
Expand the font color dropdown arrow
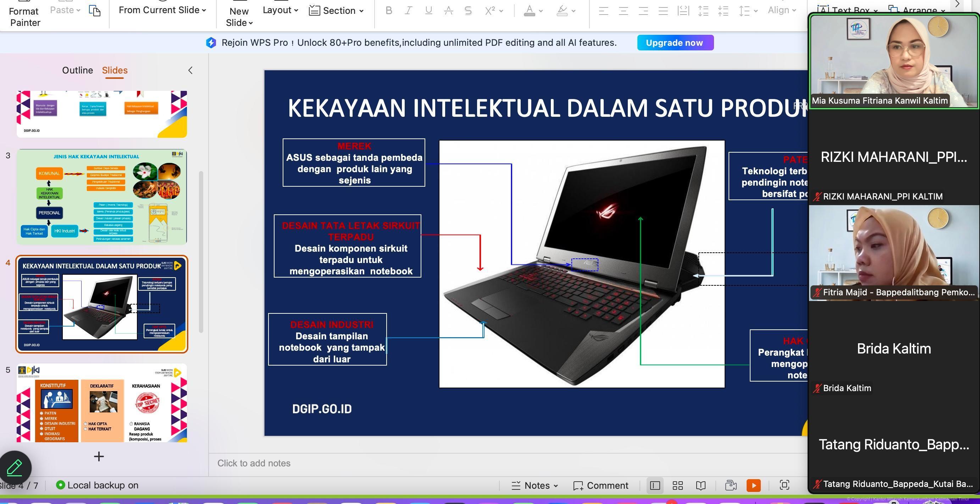541,11
